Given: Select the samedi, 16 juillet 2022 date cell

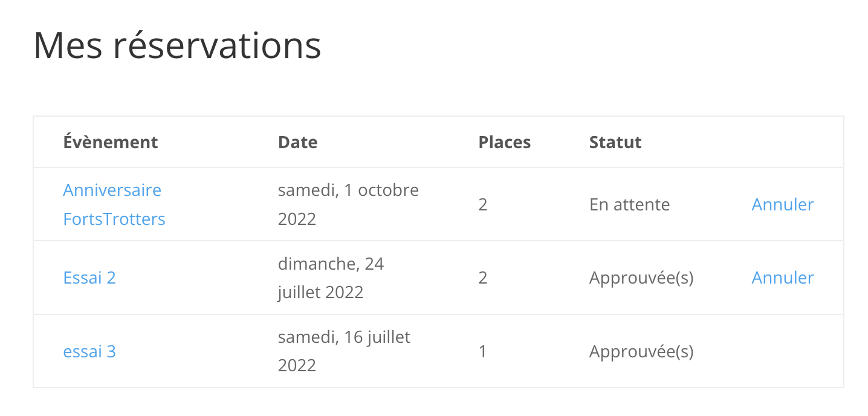Looking at the screenshot, I should pyautogui.click(x=344, y=351).
